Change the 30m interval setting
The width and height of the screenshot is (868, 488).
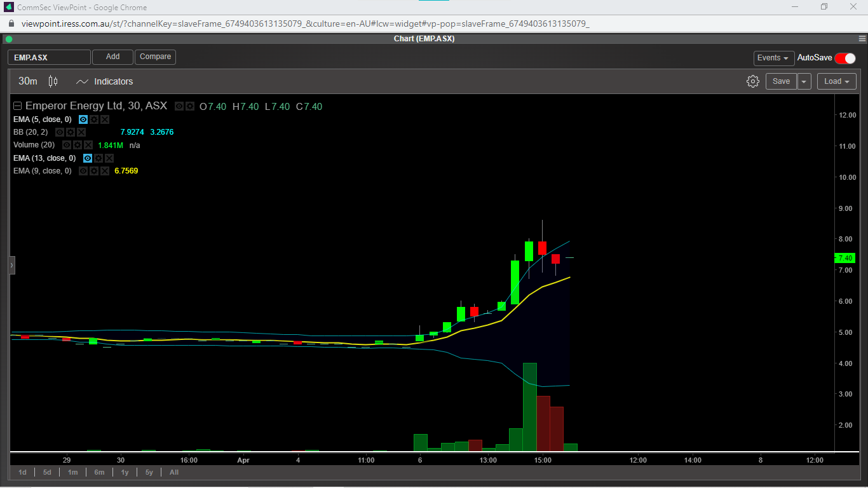tap(28, 81)
